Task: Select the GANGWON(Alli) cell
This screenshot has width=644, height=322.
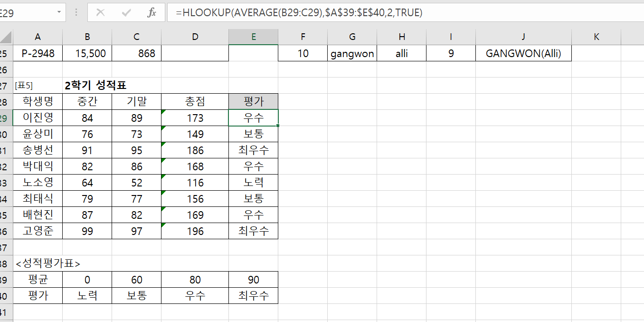Action: tap(523, 54)
